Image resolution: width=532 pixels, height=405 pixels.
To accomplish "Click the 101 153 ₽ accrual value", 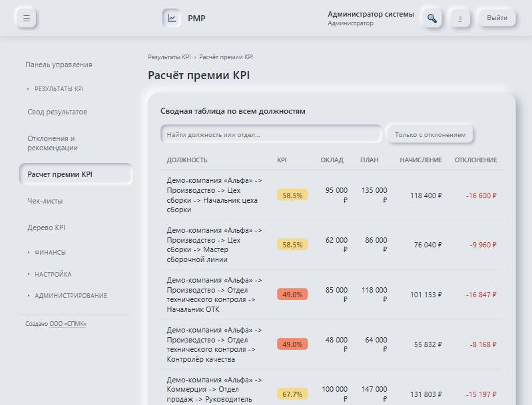I will [426, 295].
